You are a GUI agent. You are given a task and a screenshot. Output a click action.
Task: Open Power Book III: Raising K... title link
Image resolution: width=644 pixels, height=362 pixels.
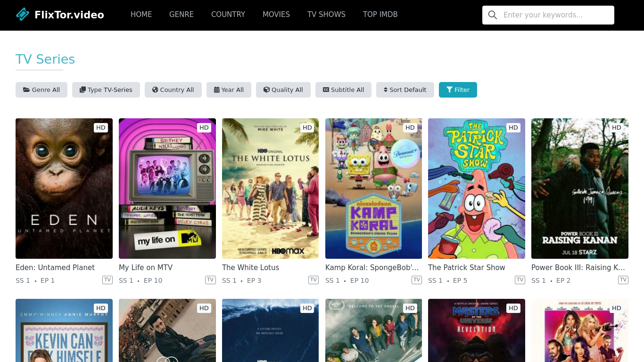(x=578, y=267)
